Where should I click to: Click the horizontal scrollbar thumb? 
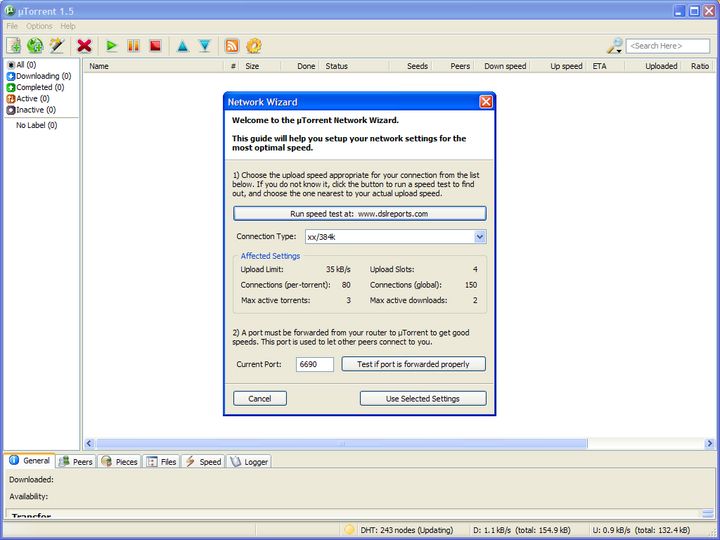pos(342,444)
